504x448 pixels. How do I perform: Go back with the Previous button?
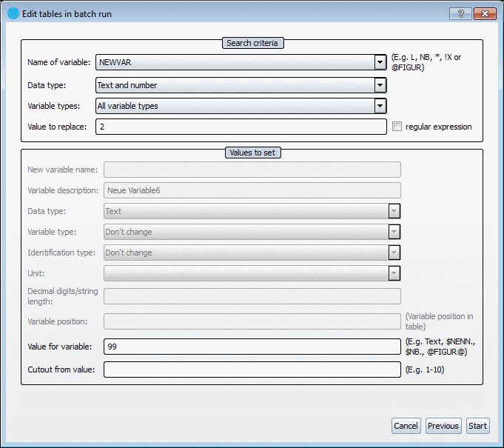pos(443,426)
